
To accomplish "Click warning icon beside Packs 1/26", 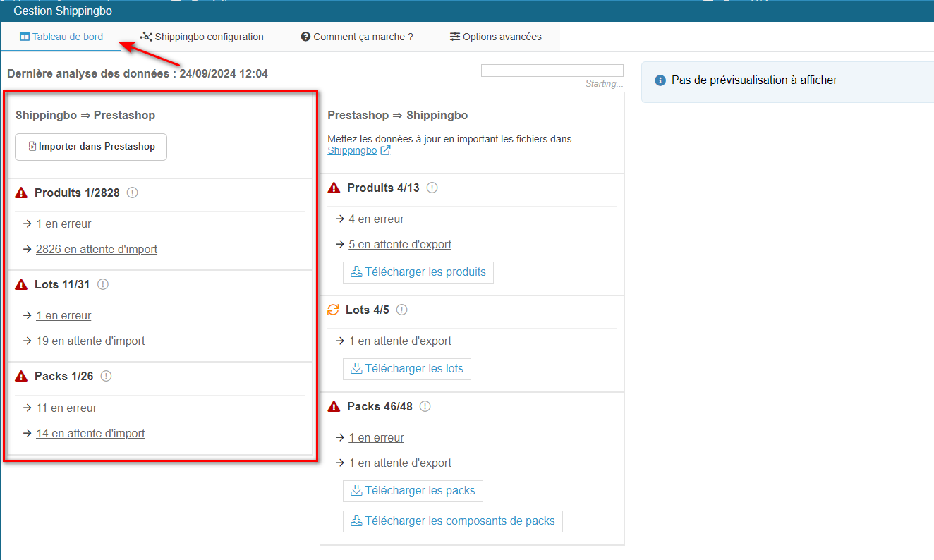I will pos(21,376).
